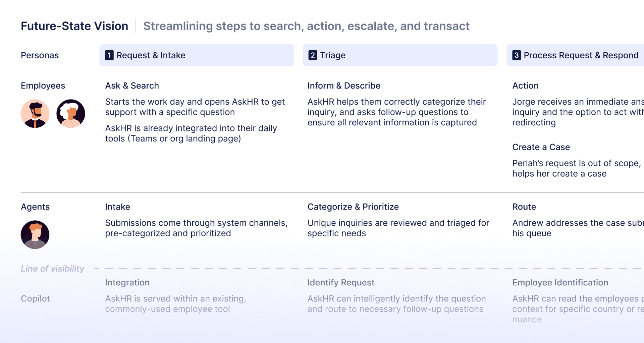Click the Ask & Search heading
The height and width of the screenshot is (343, 644).
point(132,86)
